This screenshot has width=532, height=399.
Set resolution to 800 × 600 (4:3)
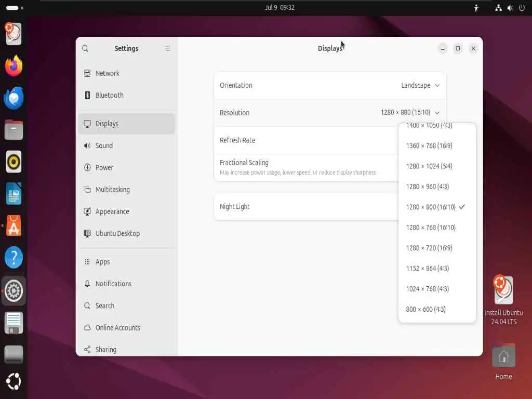click(437, 309)
